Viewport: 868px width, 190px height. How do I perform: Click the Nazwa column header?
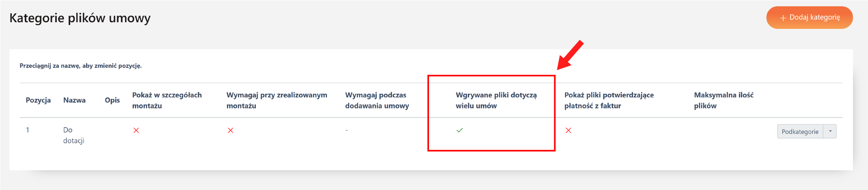[x=74, y=100]
